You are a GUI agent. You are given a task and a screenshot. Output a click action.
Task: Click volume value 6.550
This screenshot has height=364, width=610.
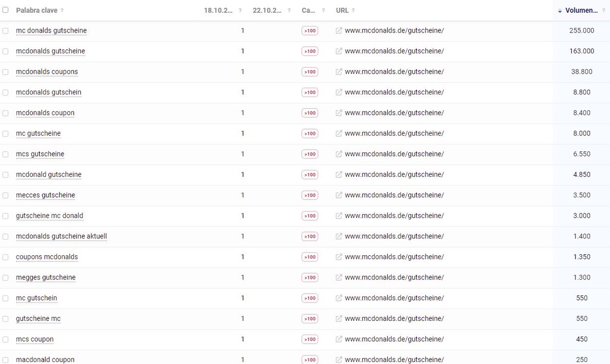[x=582, y=154]
